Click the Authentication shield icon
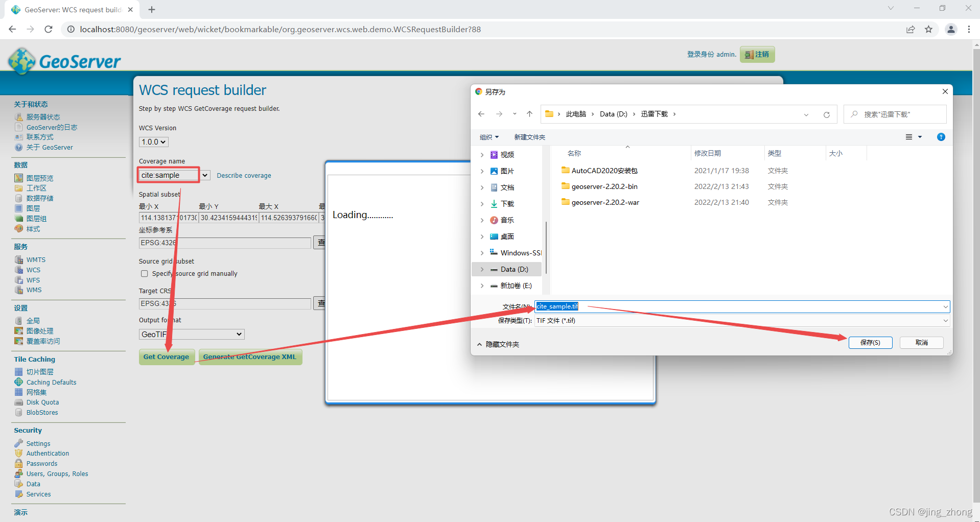 [19, 453]
